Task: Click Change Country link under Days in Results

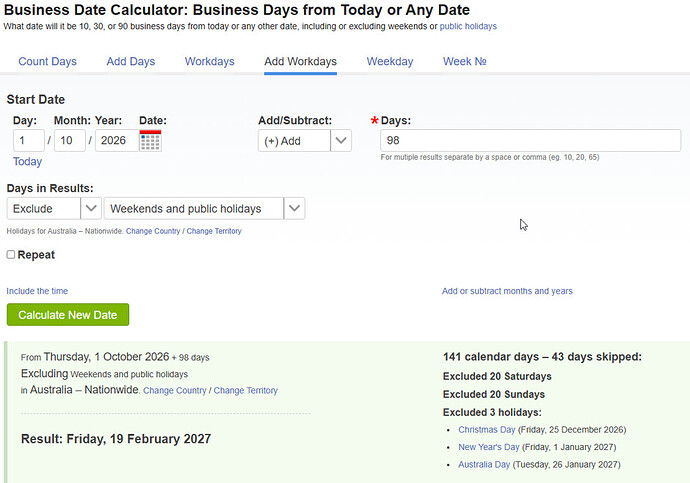Action: 153,231
